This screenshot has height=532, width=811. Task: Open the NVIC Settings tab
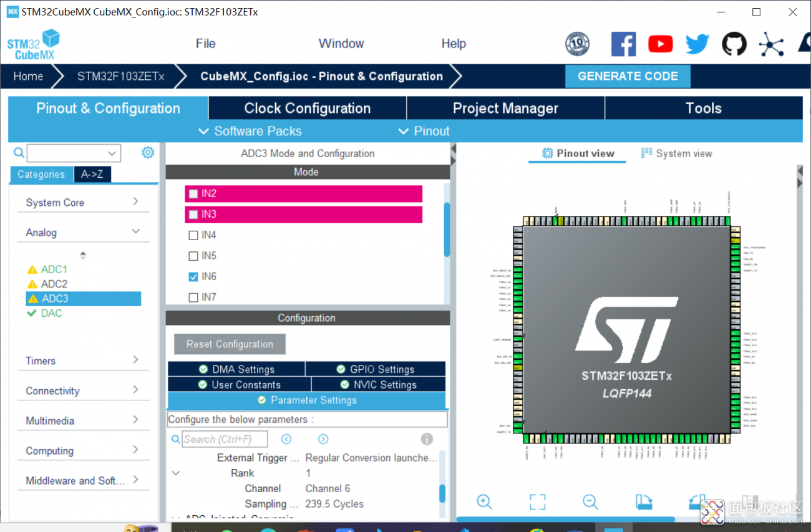point(379,385)
